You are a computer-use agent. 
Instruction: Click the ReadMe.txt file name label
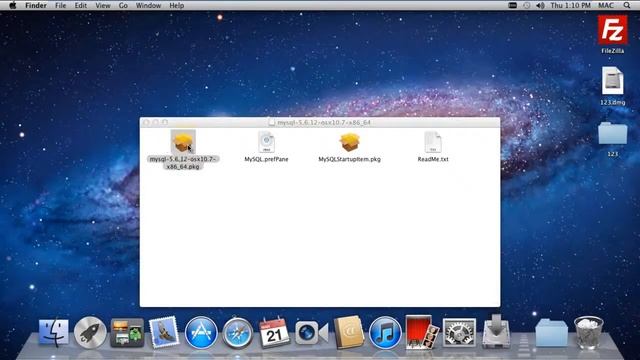(433, 159)
